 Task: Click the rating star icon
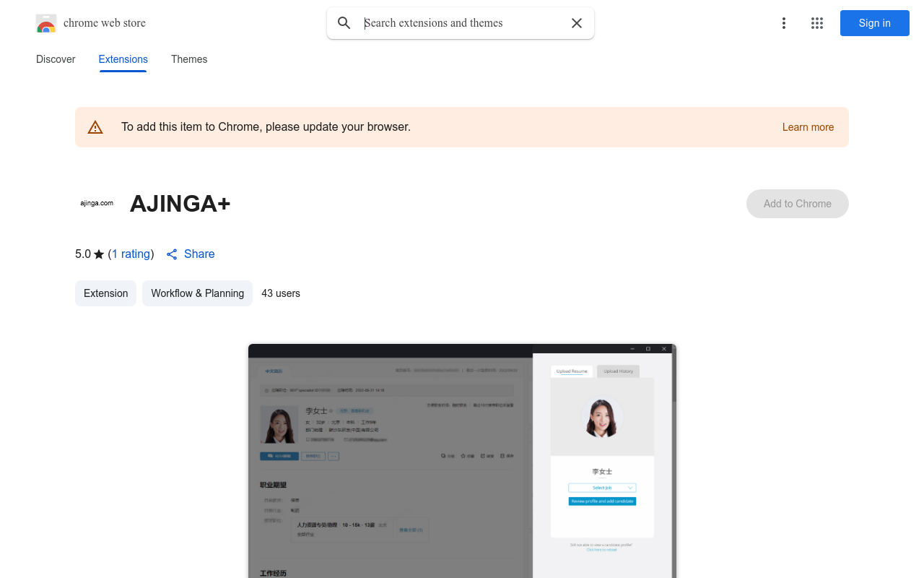point(99,254)
